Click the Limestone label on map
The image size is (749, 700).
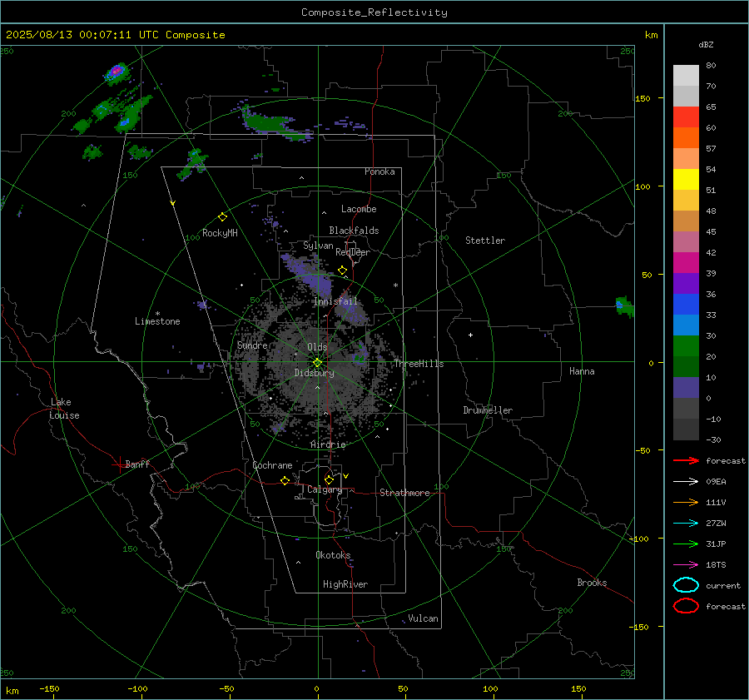click(157, 321)
